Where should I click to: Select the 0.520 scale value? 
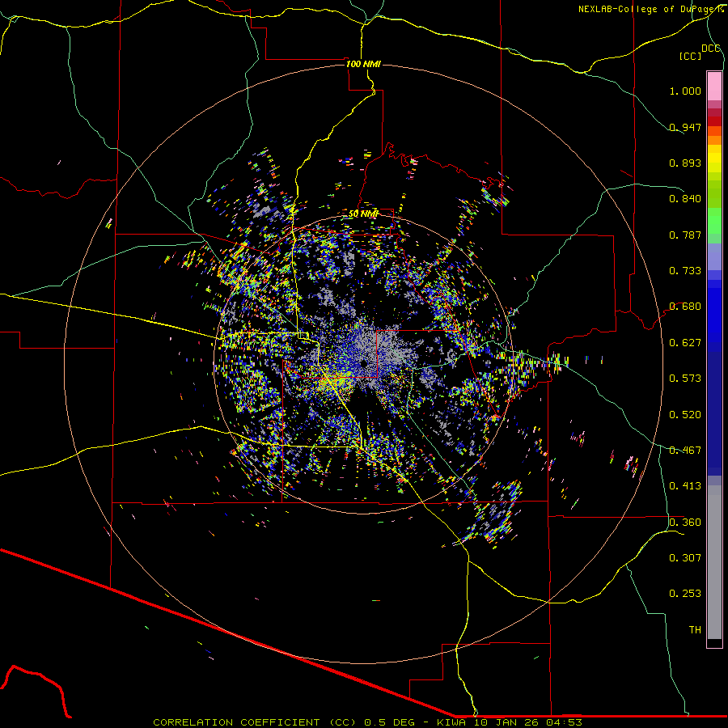(685, 415)
